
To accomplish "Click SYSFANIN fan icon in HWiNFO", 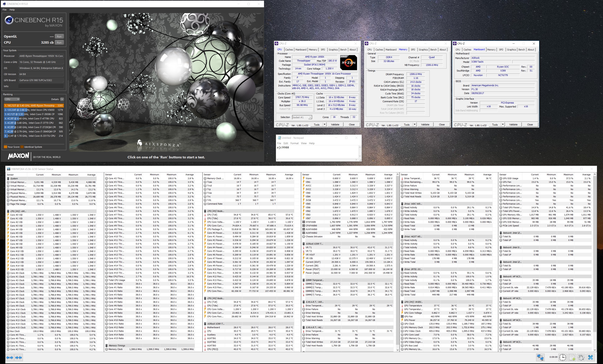I will (304, 222).
